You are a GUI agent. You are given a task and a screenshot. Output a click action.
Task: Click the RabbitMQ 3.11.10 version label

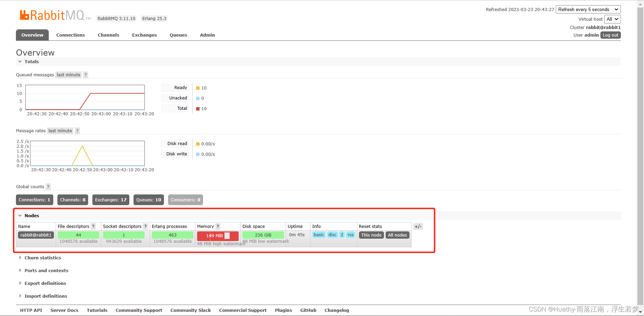116,19
